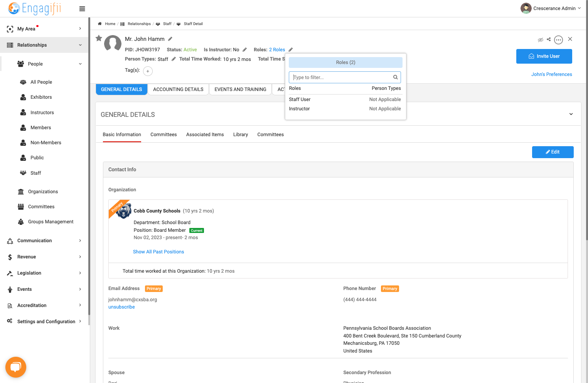Viewport: 588px width, 383px height.
Task: Open the chat support bubble
Action: (16, 367)
